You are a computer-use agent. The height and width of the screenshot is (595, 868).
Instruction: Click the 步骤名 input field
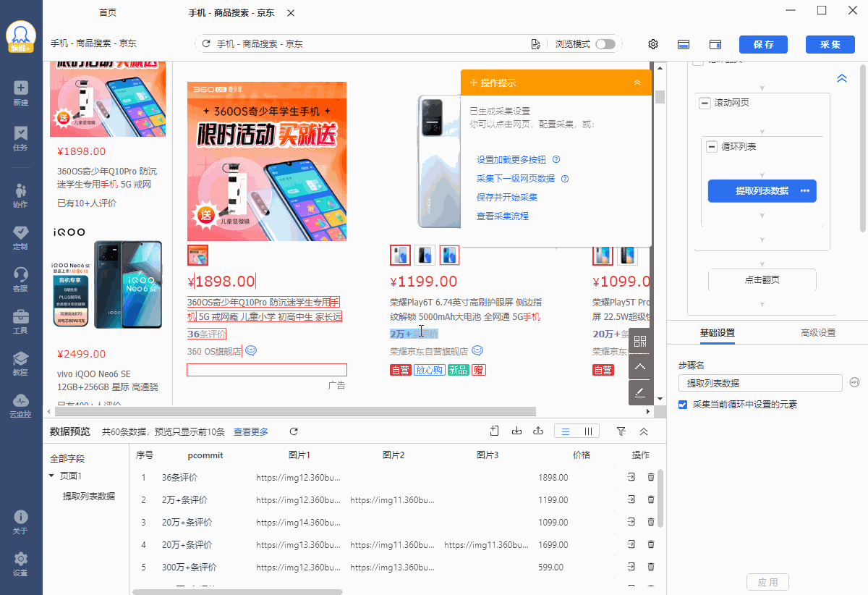point(760,383)
